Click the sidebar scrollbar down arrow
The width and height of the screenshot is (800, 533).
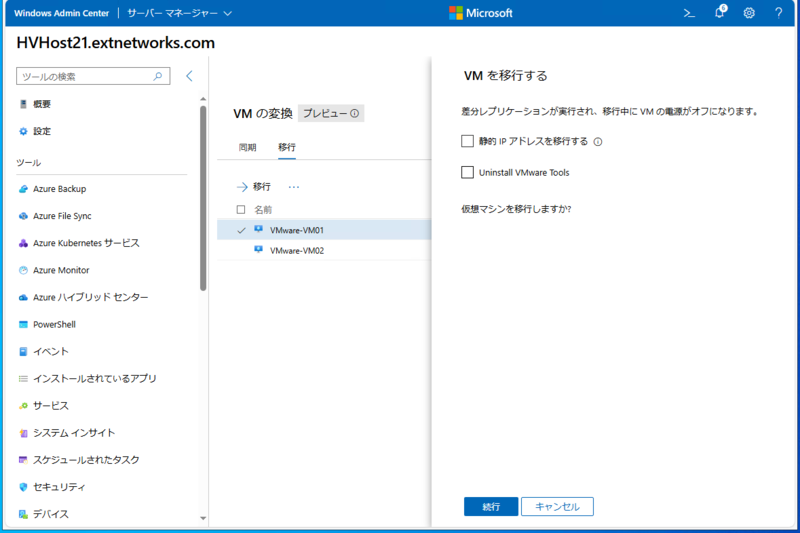(x=203, y=518)
